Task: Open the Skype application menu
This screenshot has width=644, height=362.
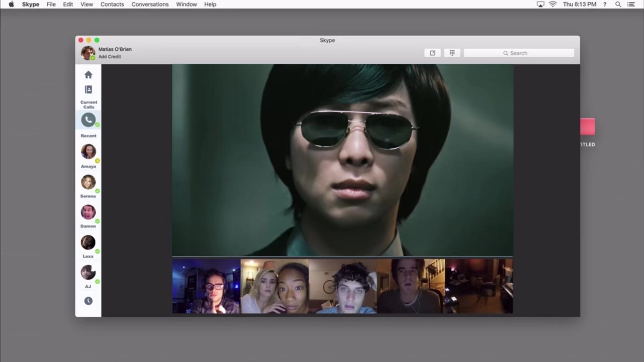Action: tap(31, 4)
